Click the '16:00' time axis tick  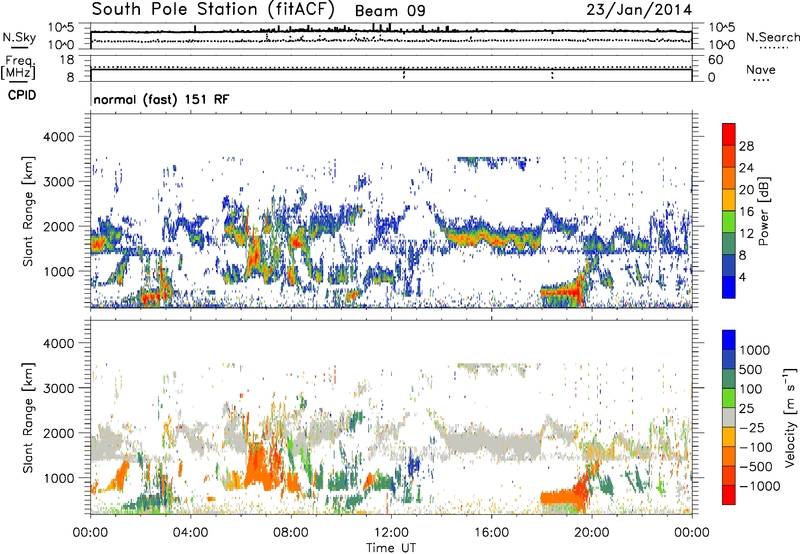(x=491, y=533)
